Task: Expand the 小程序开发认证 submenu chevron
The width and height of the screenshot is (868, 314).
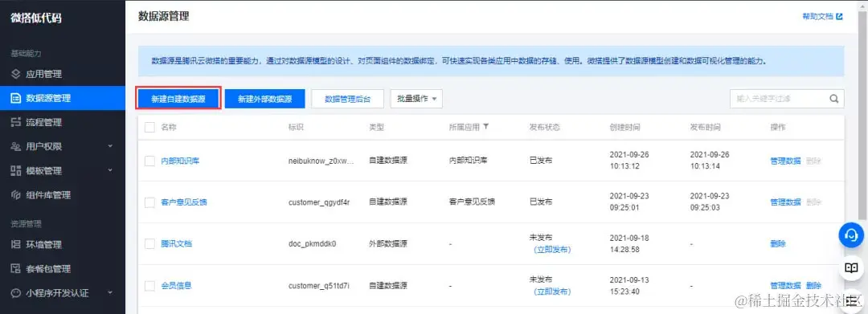Action: click(x=109, y=293)
